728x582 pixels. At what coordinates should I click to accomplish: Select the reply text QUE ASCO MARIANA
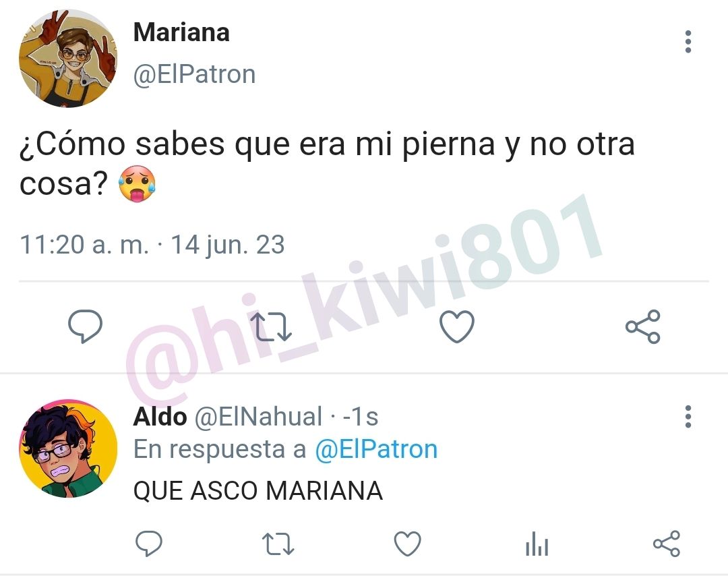(258, 491)
